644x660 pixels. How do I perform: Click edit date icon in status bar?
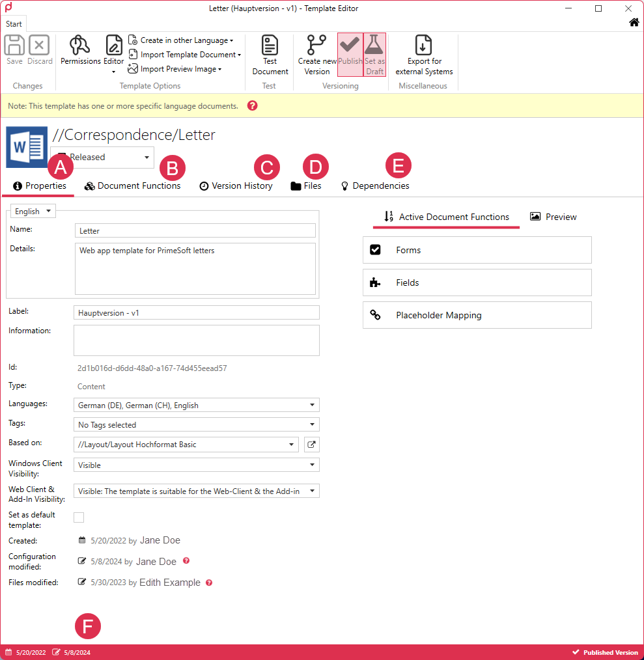56,652
